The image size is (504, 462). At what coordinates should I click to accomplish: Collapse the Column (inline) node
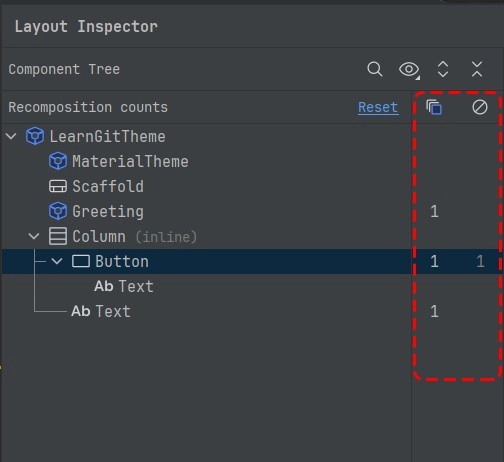[34, 236]
